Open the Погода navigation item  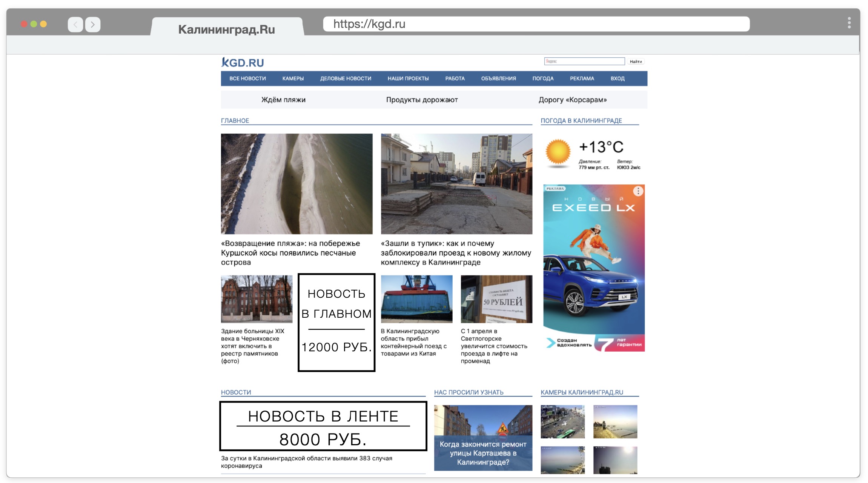pos(543,78)
